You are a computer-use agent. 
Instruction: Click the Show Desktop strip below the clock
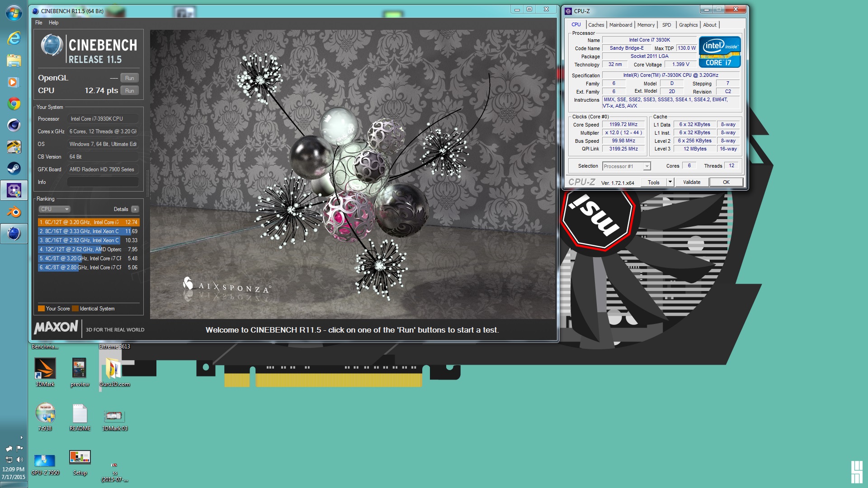[14, 484]
